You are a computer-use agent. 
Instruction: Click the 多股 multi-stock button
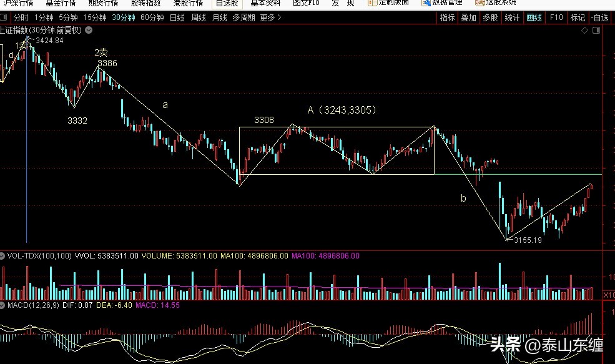[x=490, y=17]
